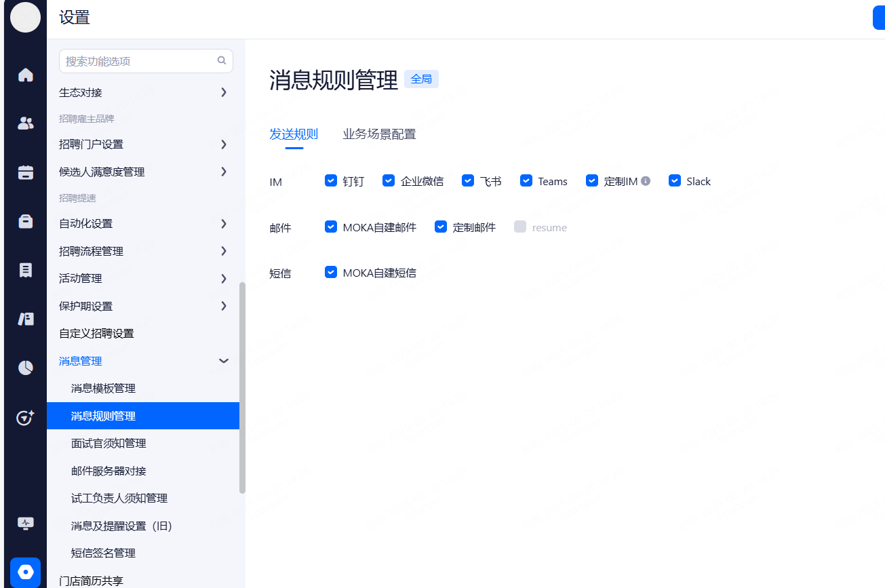
Task: Select the 发送规则 tab
Action: pyautogui.click(x=294, y=134)
